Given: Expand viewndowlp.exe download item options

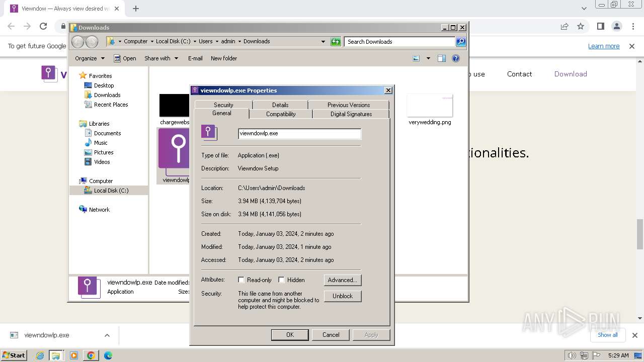Looking at the screenshot, I should pos(107,335).
